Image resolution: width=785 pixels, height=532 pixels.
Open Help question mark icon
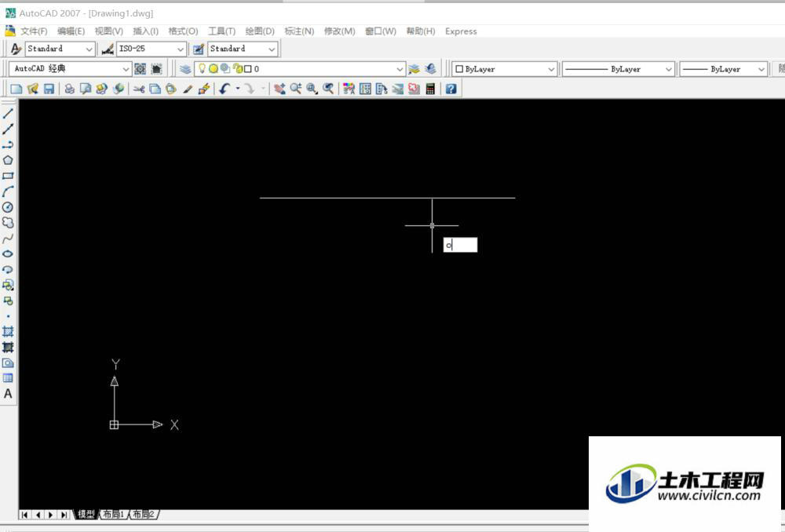point(451,89)
